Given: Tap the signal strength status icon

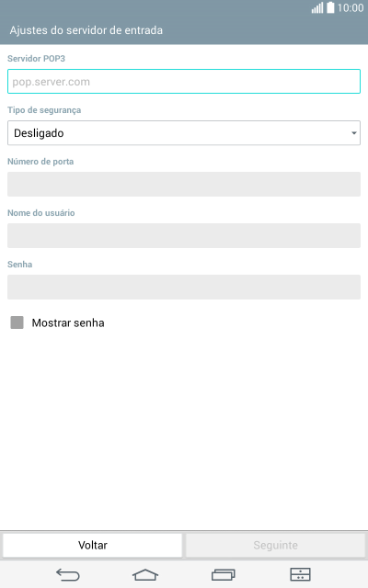Looking at the screenshot, I should [x=317, y=8].
